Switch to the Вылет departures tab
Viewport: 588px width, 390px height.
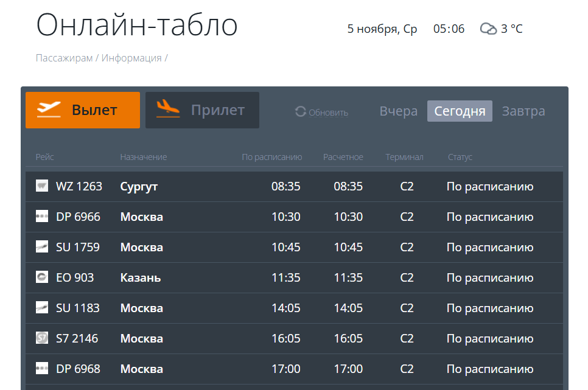pos(83,110)
